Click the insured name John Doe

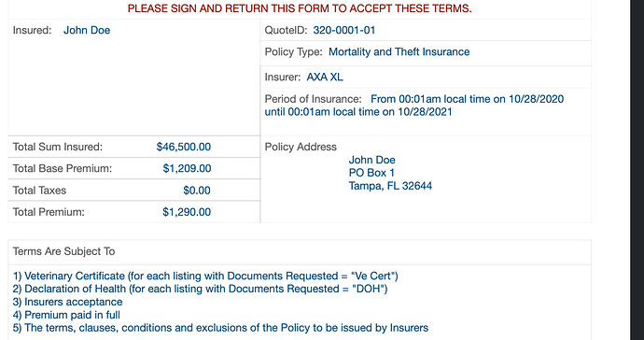(87, 30)
